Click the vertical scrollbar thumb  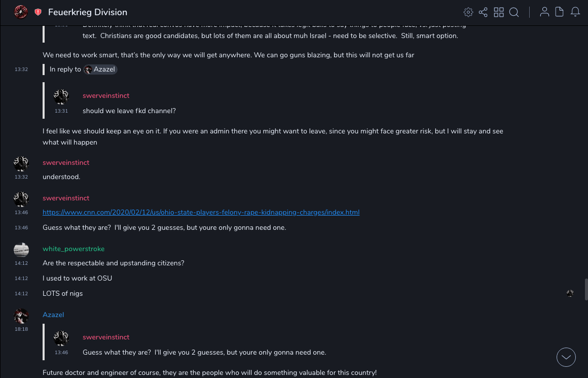coord(586,290)
